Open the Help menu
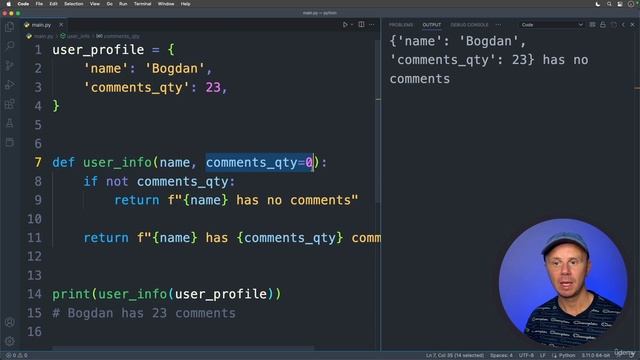This screenshot has height=360, width=640. point(185,4)
